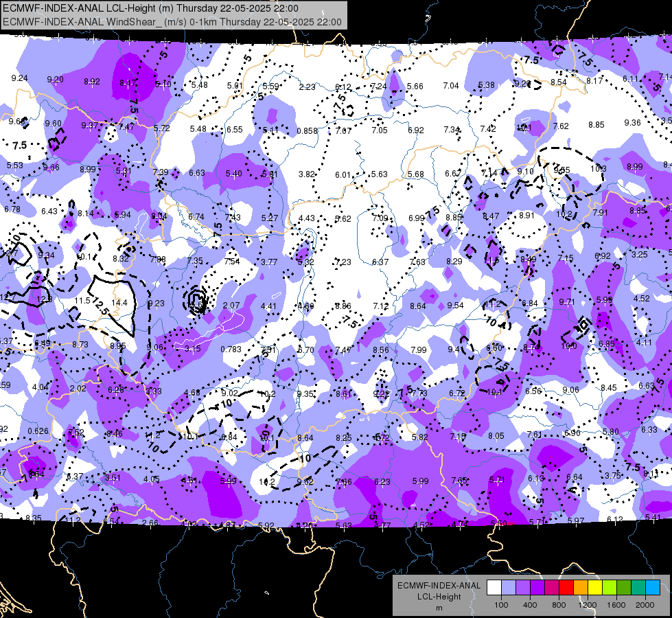Click the wind shear value 2.02
The image size is (672, 618).
(x=78, y=389)
